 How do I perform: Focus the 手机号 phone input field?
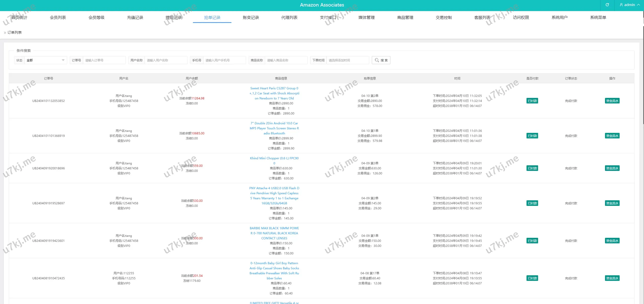(224, 60)
